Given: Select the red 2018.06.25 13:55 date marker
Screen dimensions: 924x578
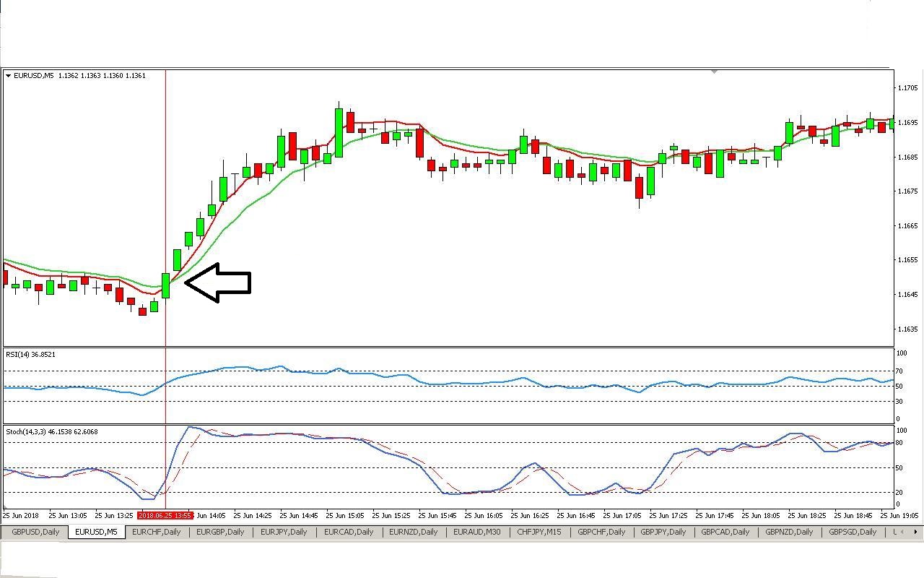Looking at the screenshot, I should click(165, 515).
